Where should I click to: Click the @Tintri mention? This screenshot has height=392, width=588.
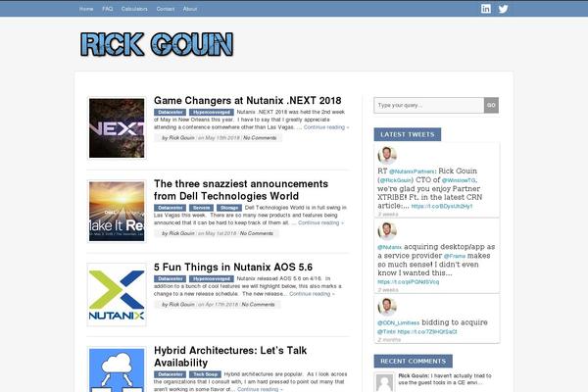coord(387,331)
